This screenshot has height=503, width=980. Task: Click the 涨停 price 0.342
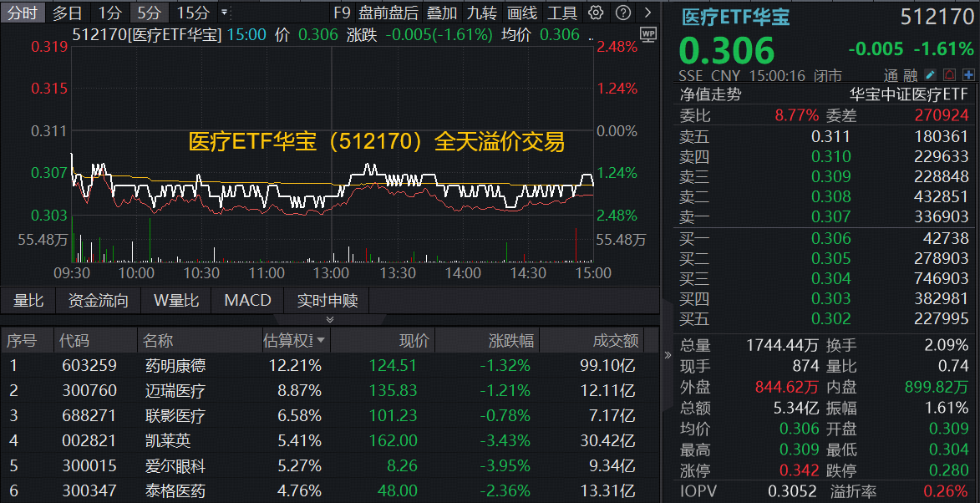pyautogui.click(x=799, y=470)
